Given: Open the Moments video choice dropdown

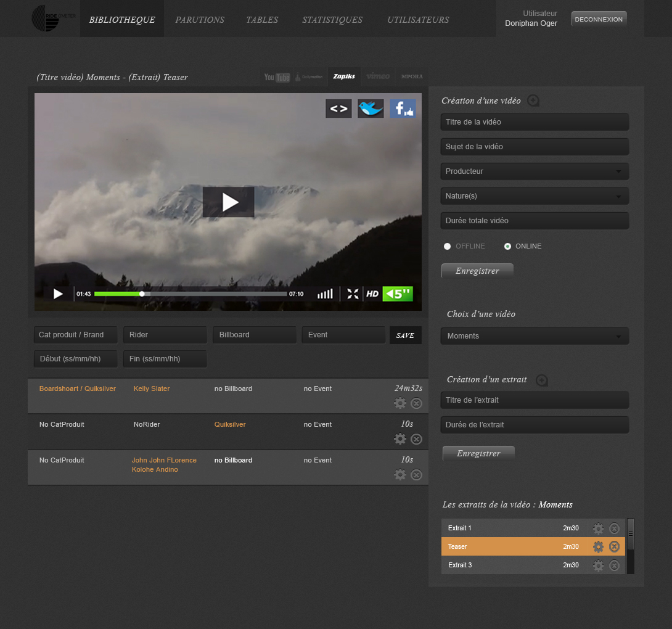Looking at the screenshot, I should pyautogui.click(x=535, y=336).
